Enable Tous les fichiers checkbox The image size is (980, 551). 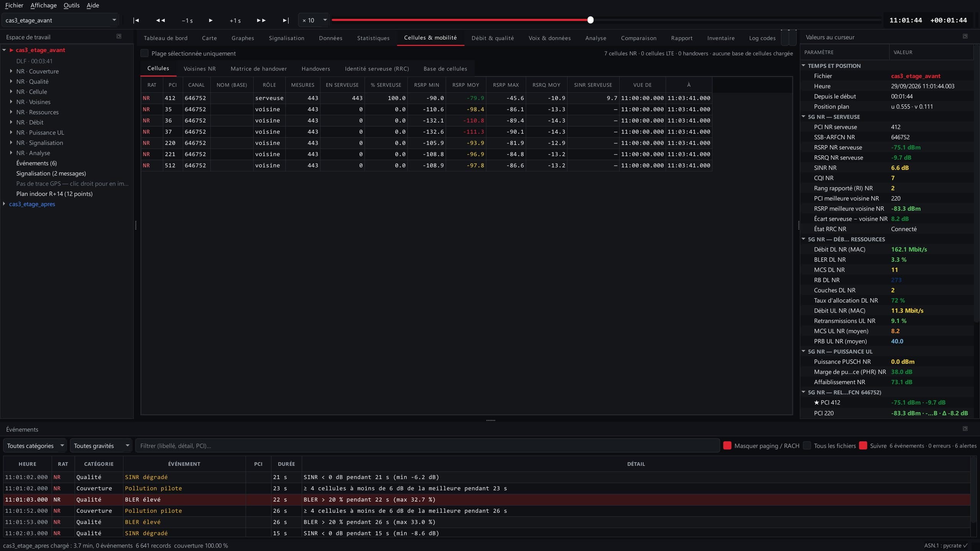[x=807, y=445]
